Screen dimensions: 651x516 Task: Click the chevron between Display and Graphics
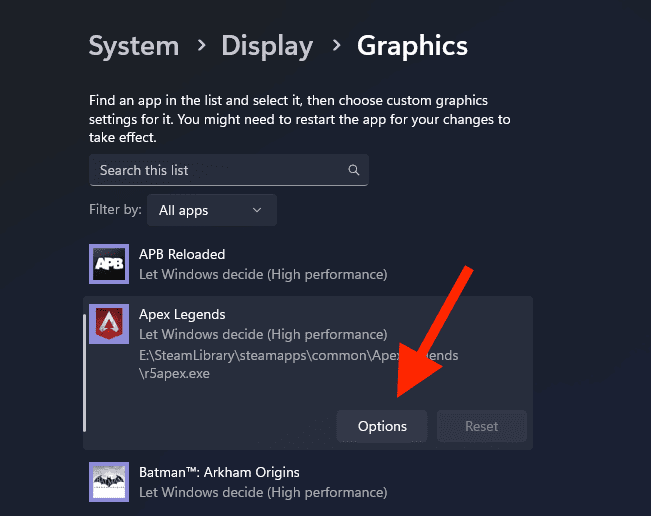pos(335,46)
